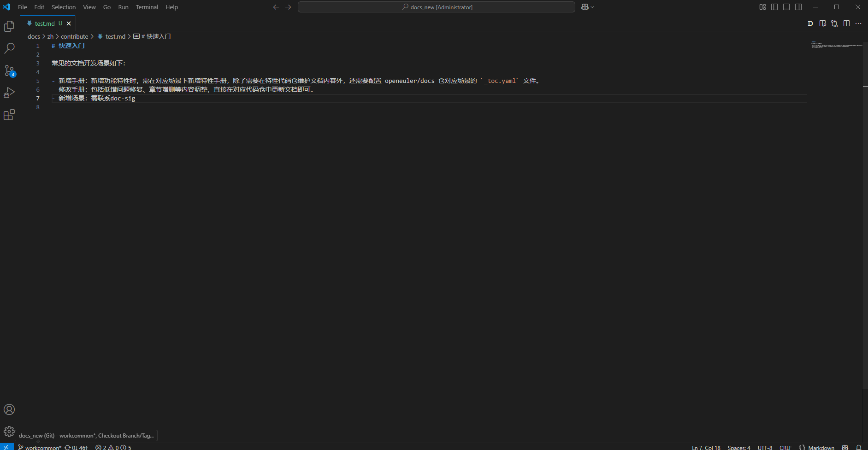Synchronize changes 0↓ 46↑ in status bar
Image resolution: width=868 pixels, height=450 pixels.
pos(76,447)
